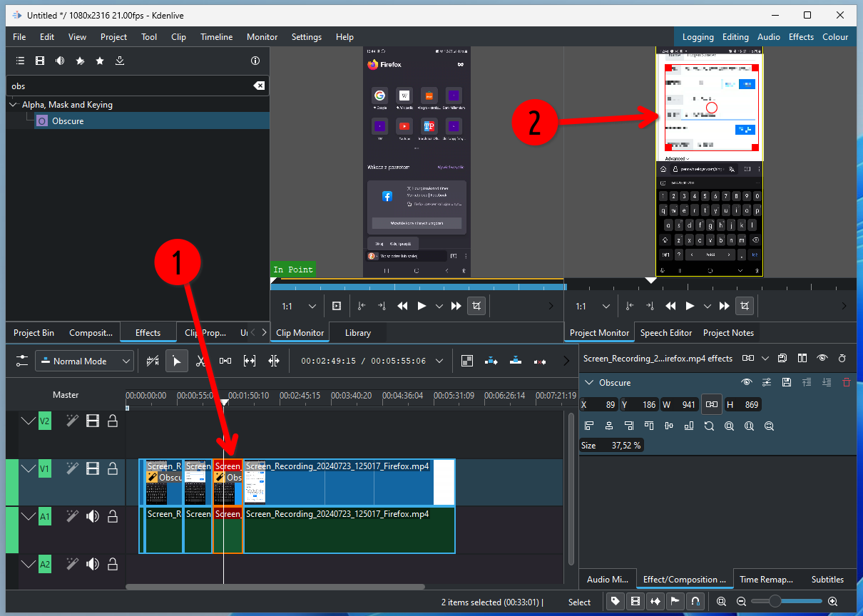Mute the A1 audio track
Viewport: 863px width, 616px height.
[x=92, y=516]
